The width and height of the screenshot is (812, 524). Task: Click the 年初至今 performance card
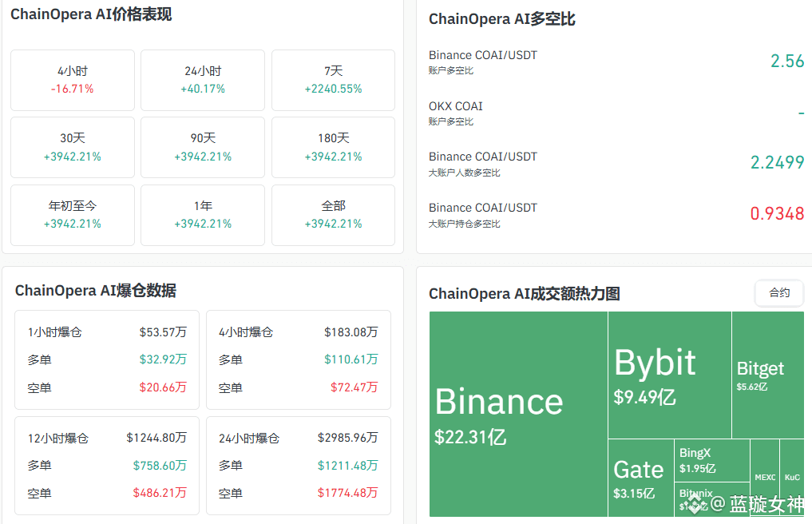[73, 214]
